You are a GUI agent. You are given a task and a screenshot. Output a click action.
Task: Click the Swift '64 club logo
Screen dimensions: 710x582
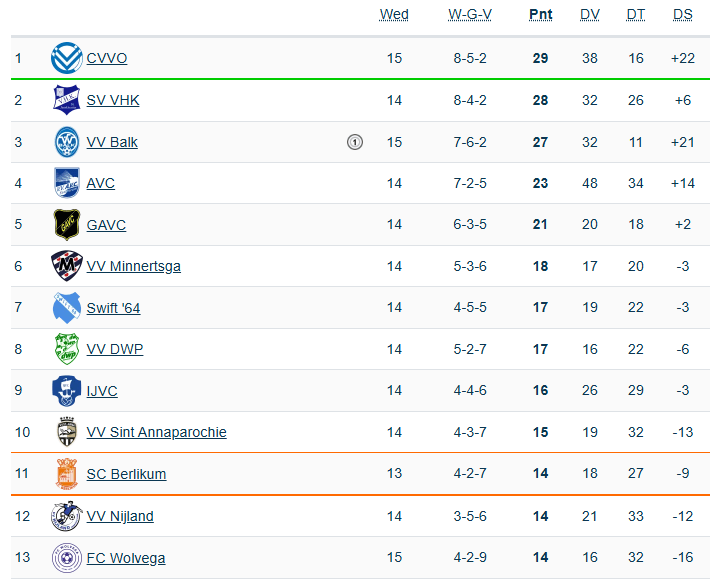[x=66, y=308]
